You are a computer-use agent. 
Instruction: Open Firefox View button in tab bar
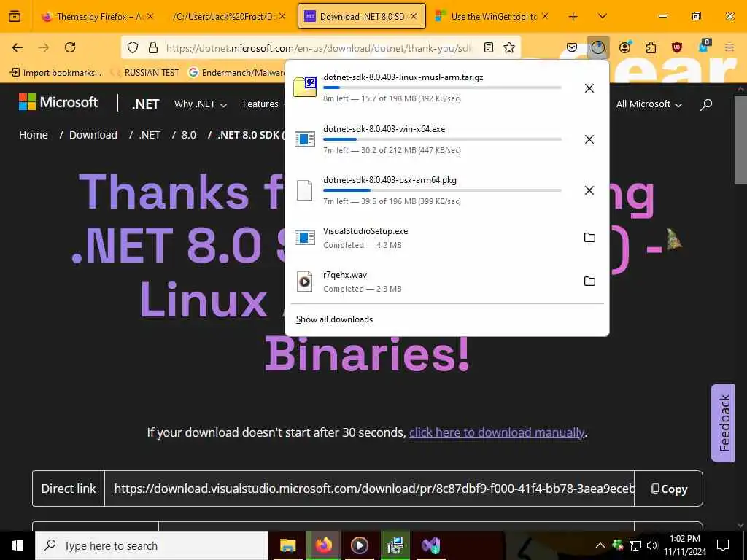(15, 16)
